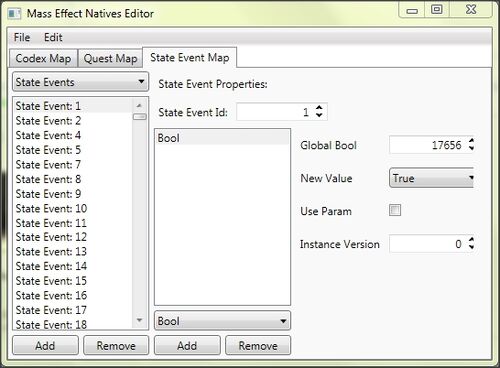500x368 pixels.
Task: Select State Event: 13 in list
Action: 73,252
